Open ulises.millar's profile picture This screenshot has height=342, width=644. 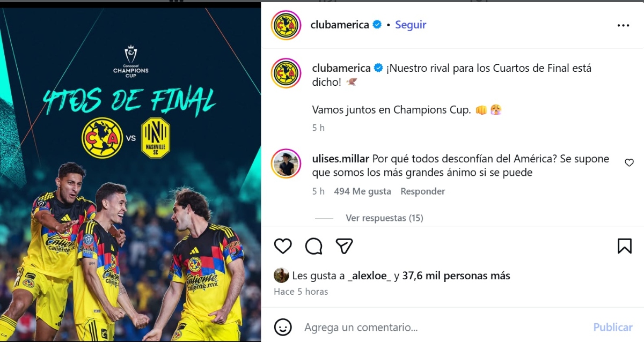click(286, 164)
